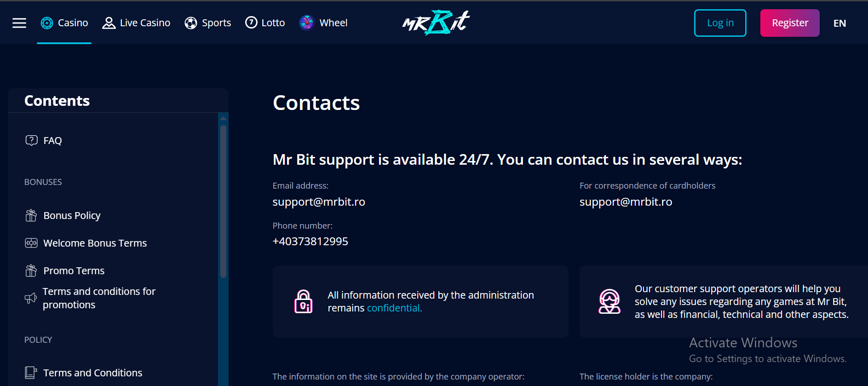Click the Register button
Screen dimensions: 868x386
click(790, 23)
